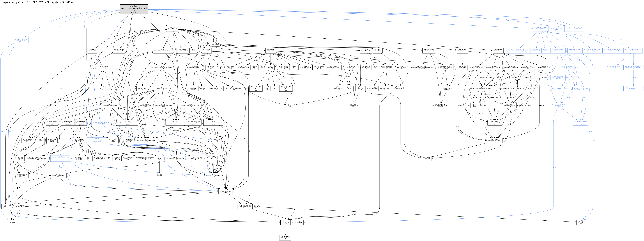
Task: Select the freehep-util 2.1.2 node
Action: (285, 222)
